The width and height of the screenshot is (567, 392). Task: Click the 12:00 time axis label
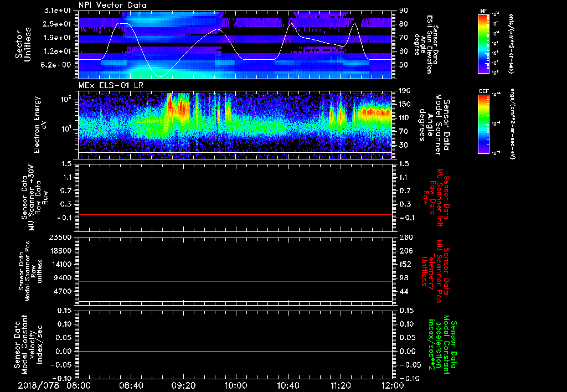(x=393, y=385)
